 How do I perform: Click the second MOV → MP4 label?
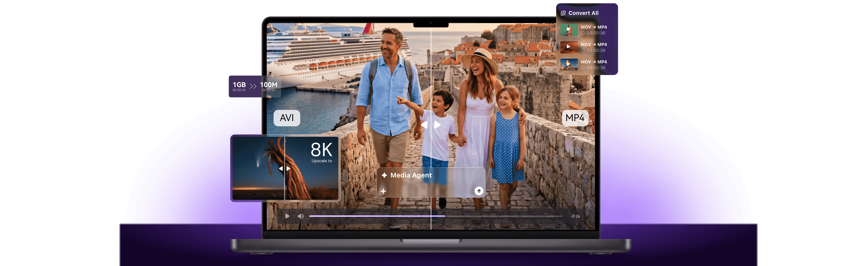coord(594,45)
